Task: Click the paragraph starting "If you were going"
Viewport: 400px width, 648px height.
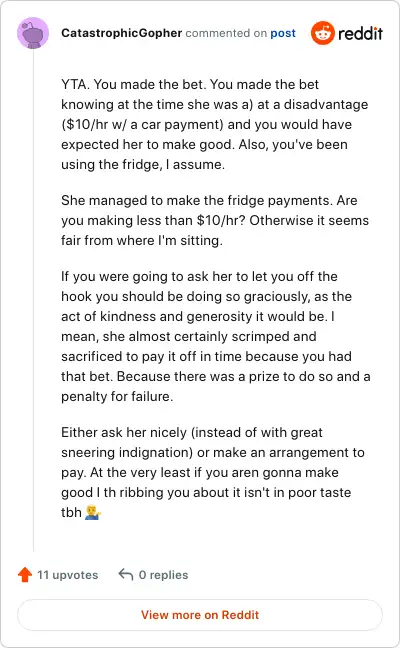Action: 216,336
